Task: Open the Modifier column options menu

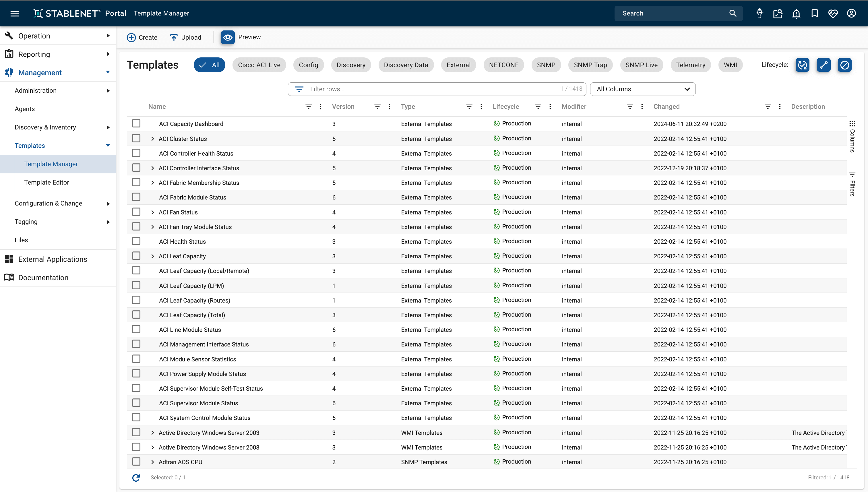Action: (x=642, y=107)
